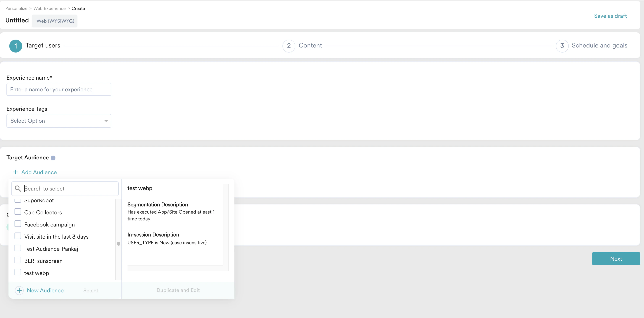This screenshot has height=318, width=644.
Task: Select step 2 Content circle
Action: point(289,46)
